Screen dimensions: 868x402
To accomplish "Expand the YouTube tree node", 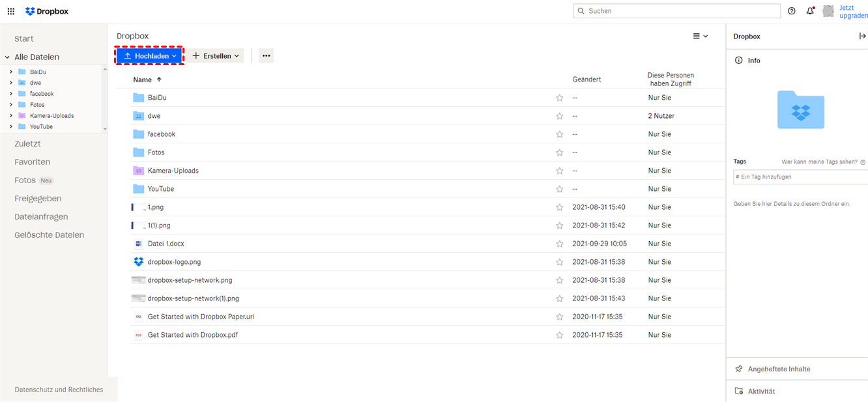I will coord(11,126).
